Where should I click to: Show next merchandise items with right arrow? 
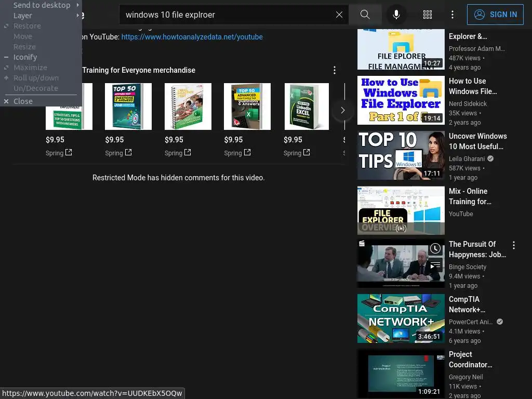[x=343, y=110]
